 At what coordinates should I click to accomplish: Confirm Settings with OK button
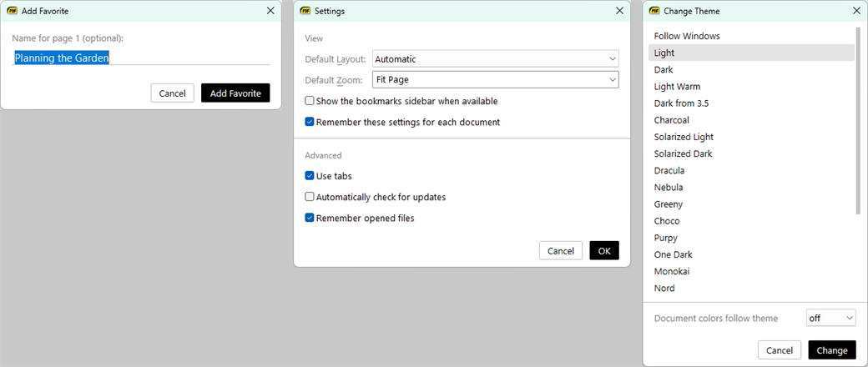604,251
